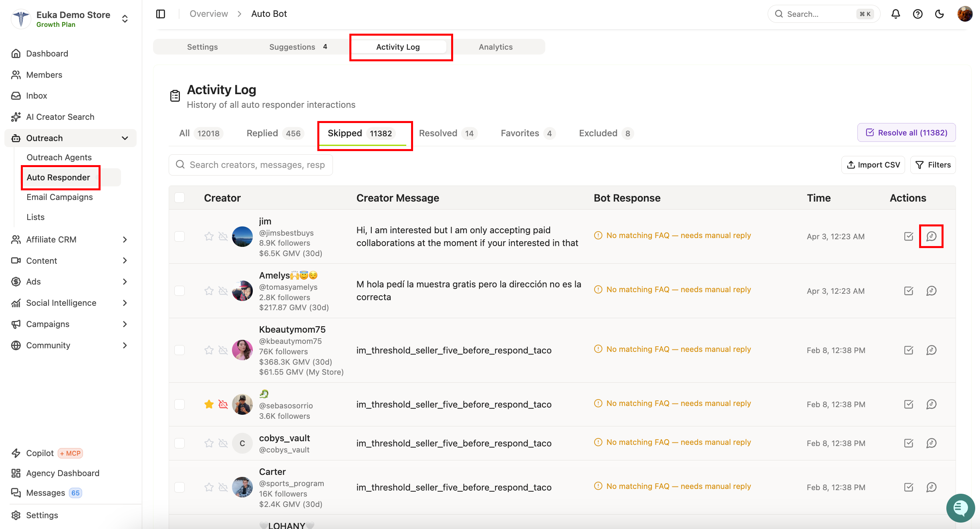This screenshot has height=529, width=980.
Task: Favorite Kbeautymom75 with star
Action: (209, 350)
